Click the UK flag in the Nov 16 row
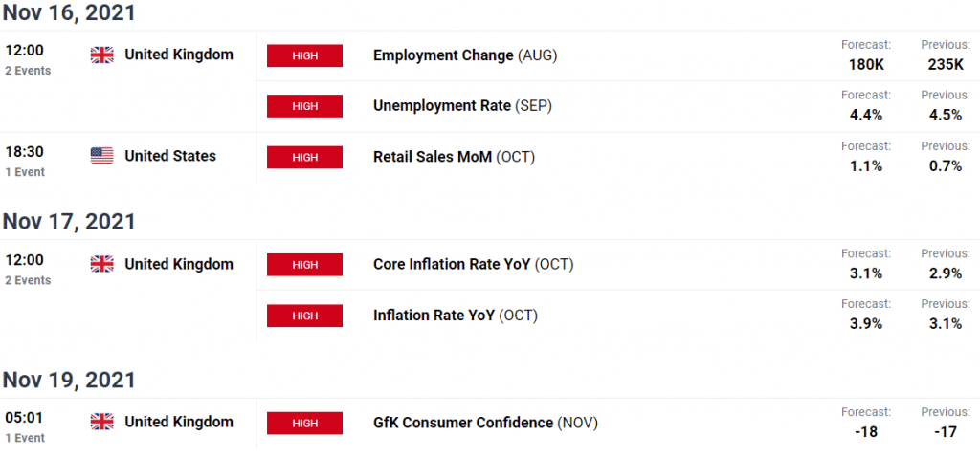 [x=101, y=55]
